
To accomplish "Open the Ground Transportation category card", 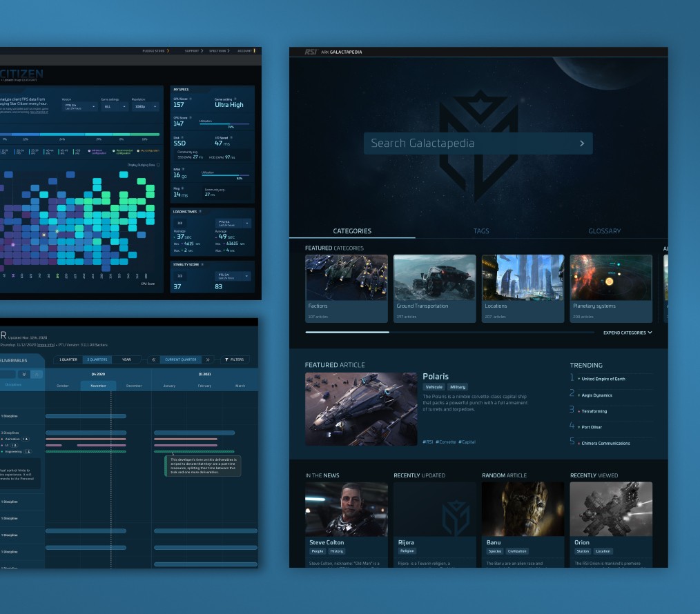I will click(x=435, y=288).
